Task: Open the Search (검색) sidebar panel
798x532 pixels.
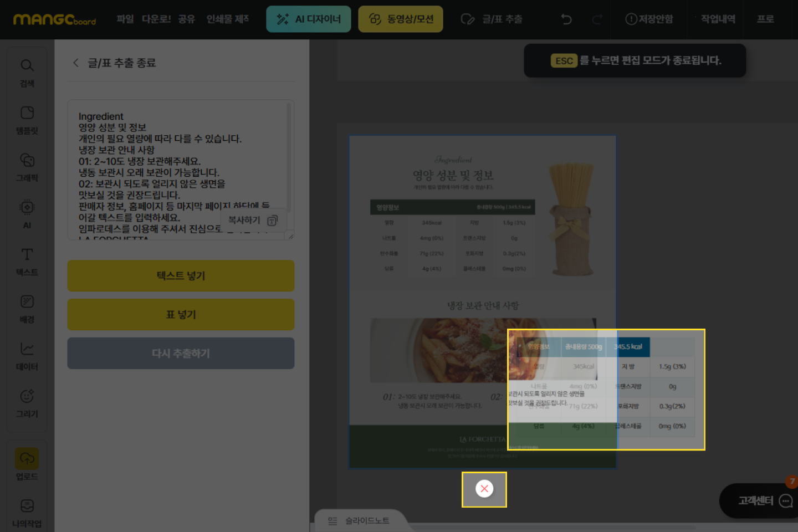Action: coord(27,72)
